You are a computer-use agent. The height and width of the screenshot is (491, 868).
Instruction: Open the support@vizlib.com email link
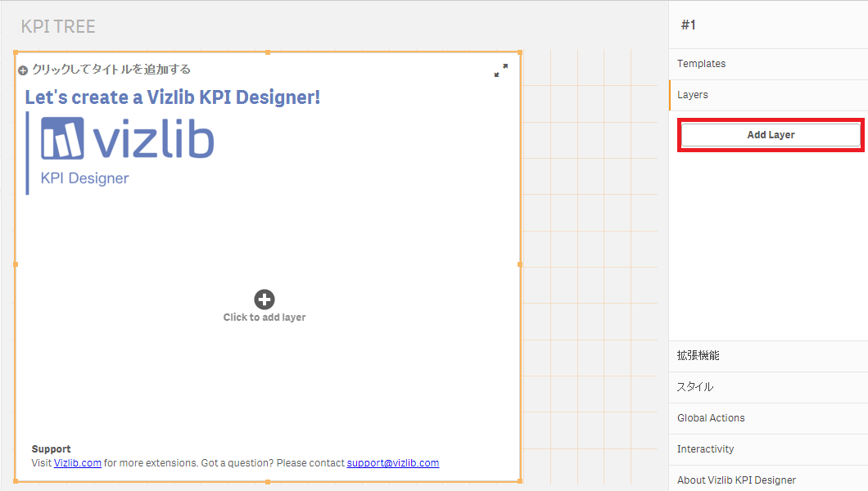point(393,463)
